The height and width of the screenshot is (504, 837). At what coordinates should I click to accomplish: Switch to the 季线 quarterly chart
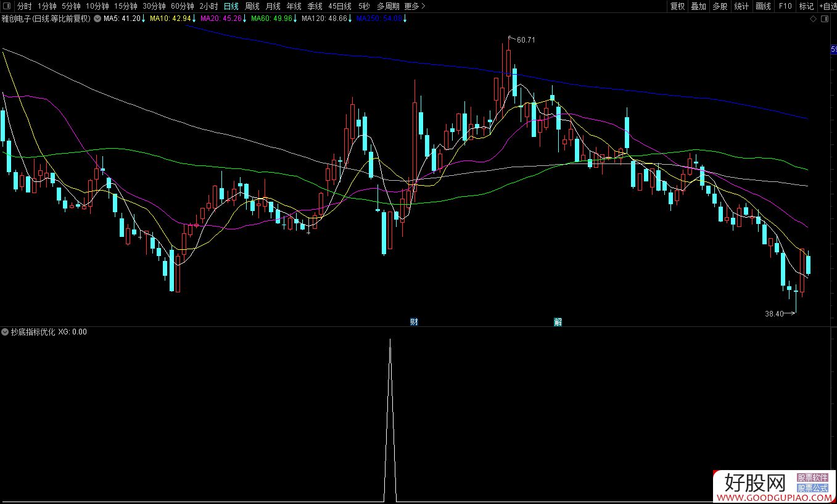pos(315,6)
